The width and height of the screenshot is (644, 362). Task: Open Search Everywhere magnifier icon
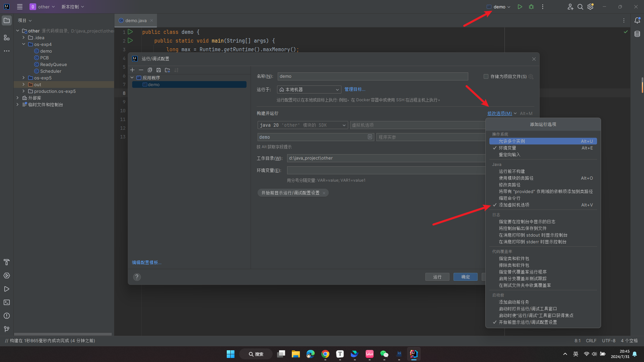coord(580,7)
